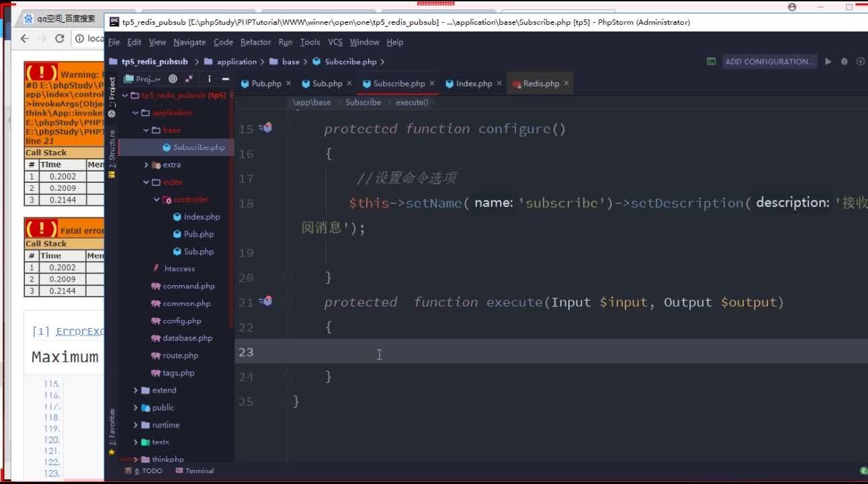Viewport: 868px width, 484px height.
Task: Open the Run menu
Action: pyautogui.click(x=286, y=42)
